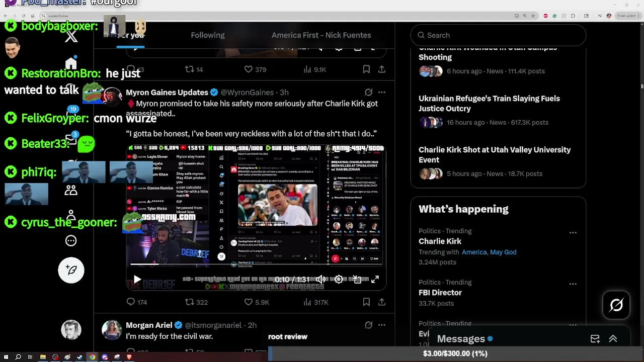Open Grok icon on Myron Gaines post

pos(369,93)
